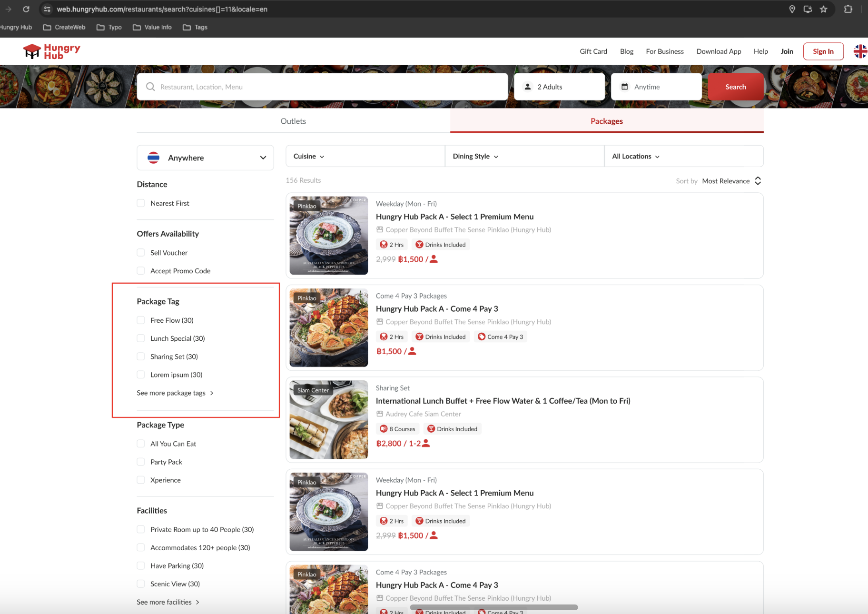This screenshot has height=614, width=868.
Task: Tick the All You Can Eat checkbox
Action: [x=141, y=444]
